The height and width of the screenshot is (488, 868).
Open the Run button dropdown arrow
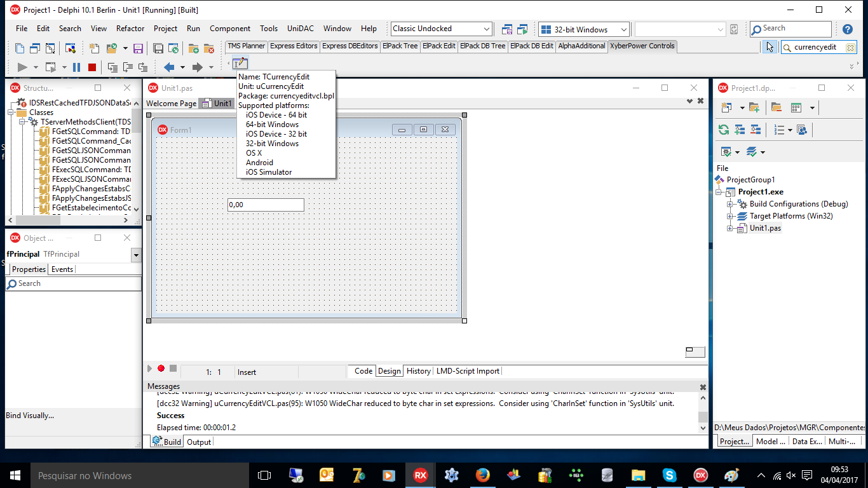pos(36,67)
